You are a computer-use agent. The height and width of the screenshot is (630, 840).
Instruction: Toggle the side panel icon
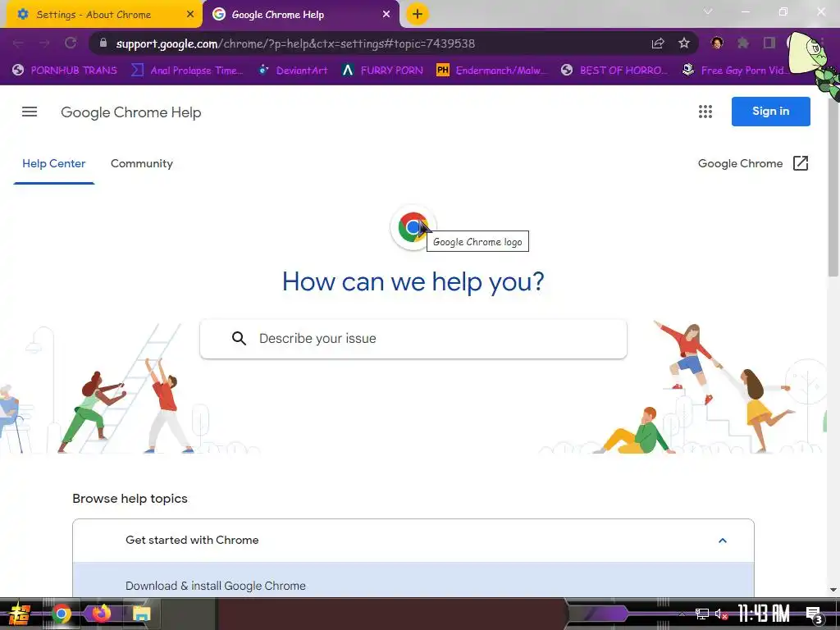[x=769, y=43]
